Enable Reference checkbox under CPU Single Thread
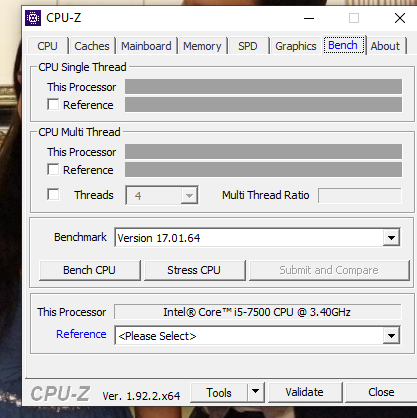Image resolution: width=417 pixels, height=418 pixels. click(x=53, y=105)
